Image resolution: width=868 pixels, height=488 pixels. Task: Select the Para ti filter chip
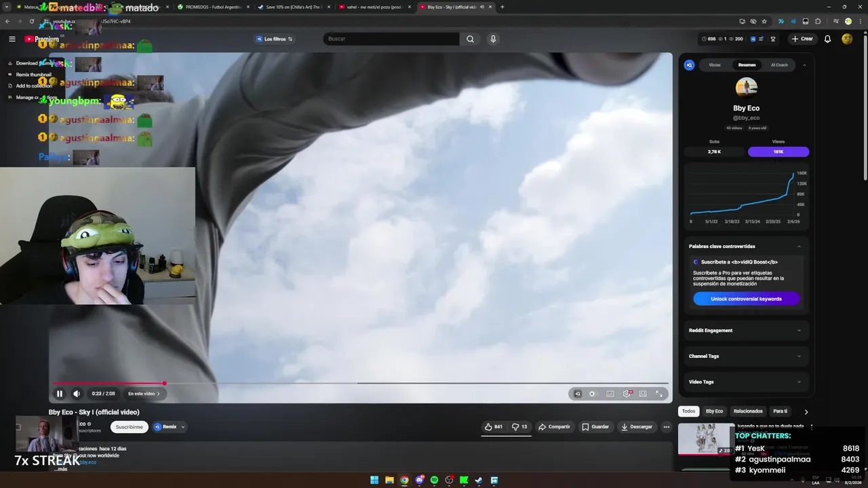(x=781, y=411)
